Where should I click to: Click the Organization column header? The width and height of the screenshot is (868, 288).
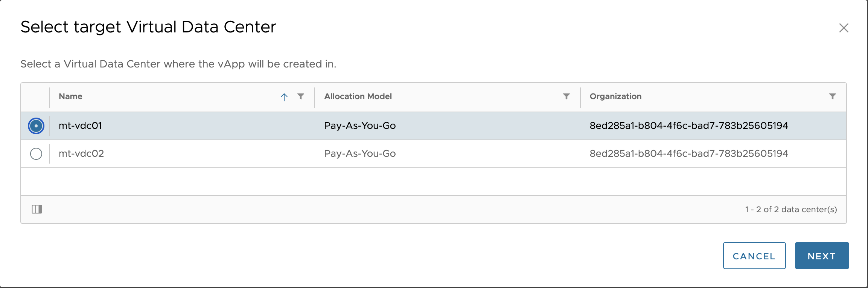click(615, 97)
